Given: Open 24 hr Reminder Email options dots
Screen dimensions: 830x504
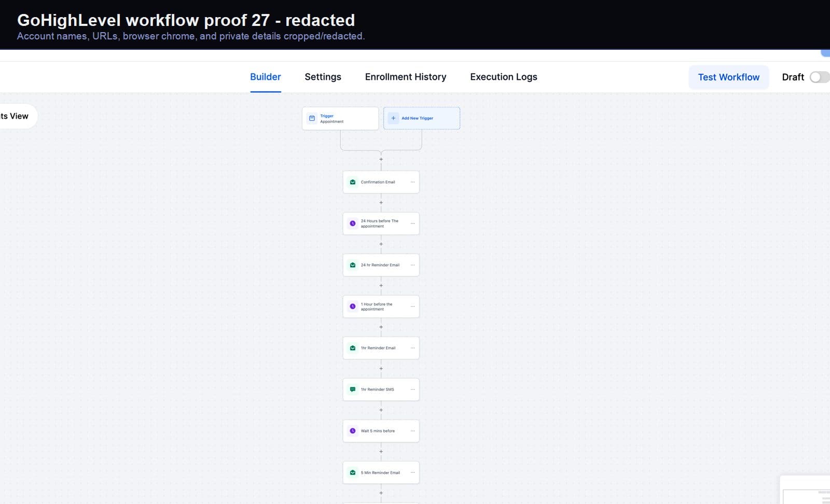Looking at the screenshot, I should tap(413, 265).
